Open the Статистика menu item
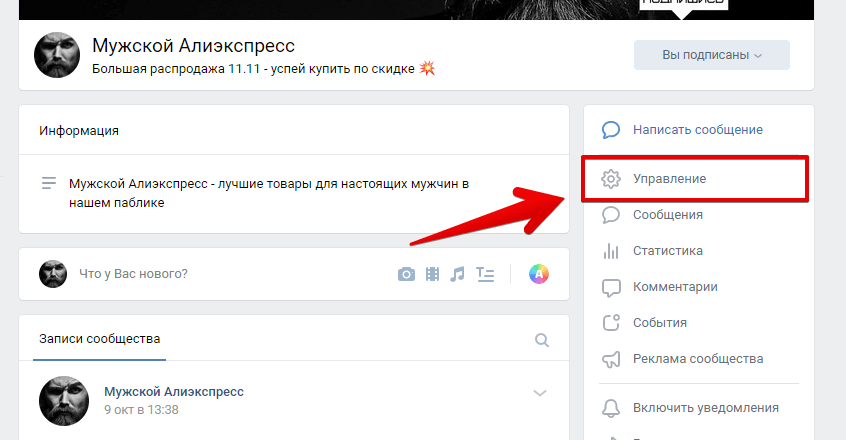The image size is (846, 440). coord(699,251)
